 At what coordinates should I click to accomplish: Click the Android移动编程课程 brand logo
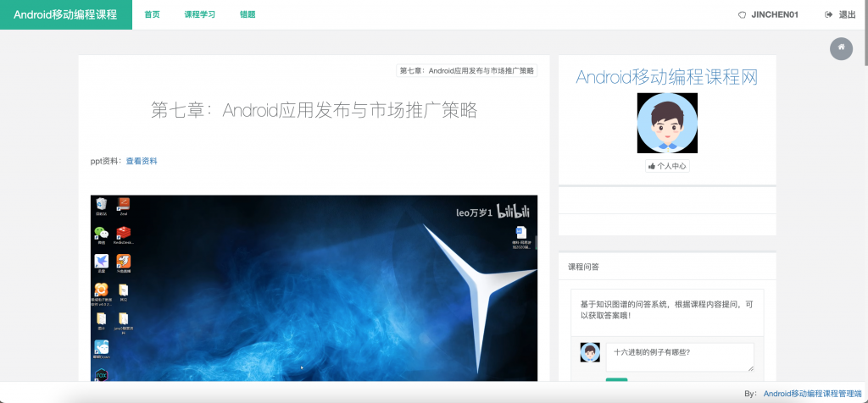pyautogui.click(x=66, y=15)
